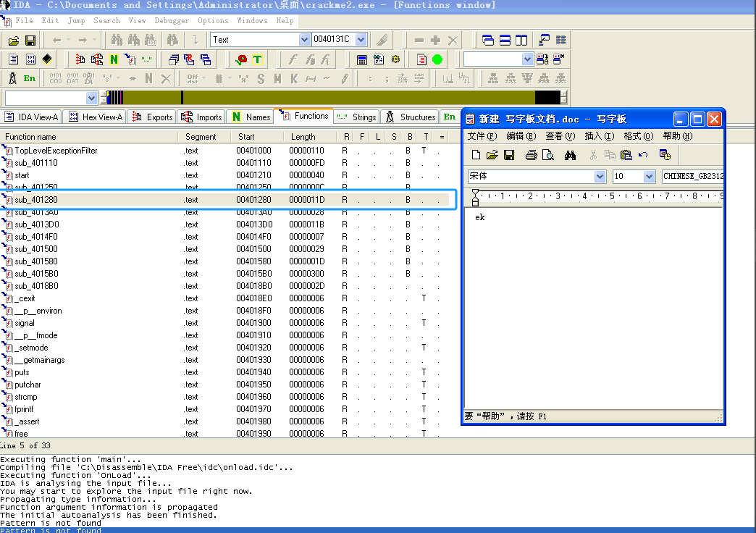Switch to the Strings tab

(356, 117)
